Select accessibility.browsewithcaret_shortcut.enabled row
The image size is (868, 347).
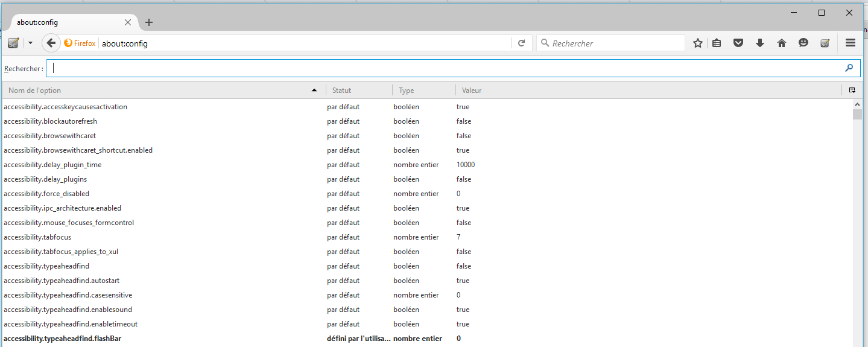click(427, 150)
